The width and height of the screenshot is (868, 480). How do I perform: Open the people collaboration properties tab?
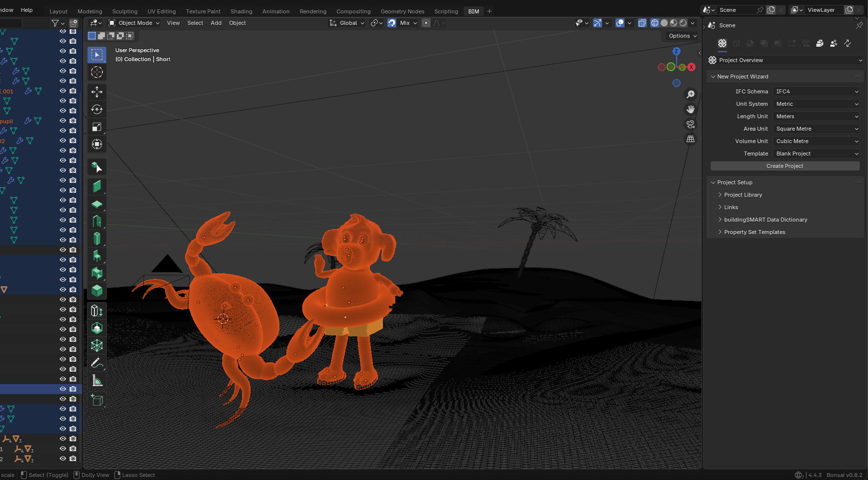pos(834,43)
